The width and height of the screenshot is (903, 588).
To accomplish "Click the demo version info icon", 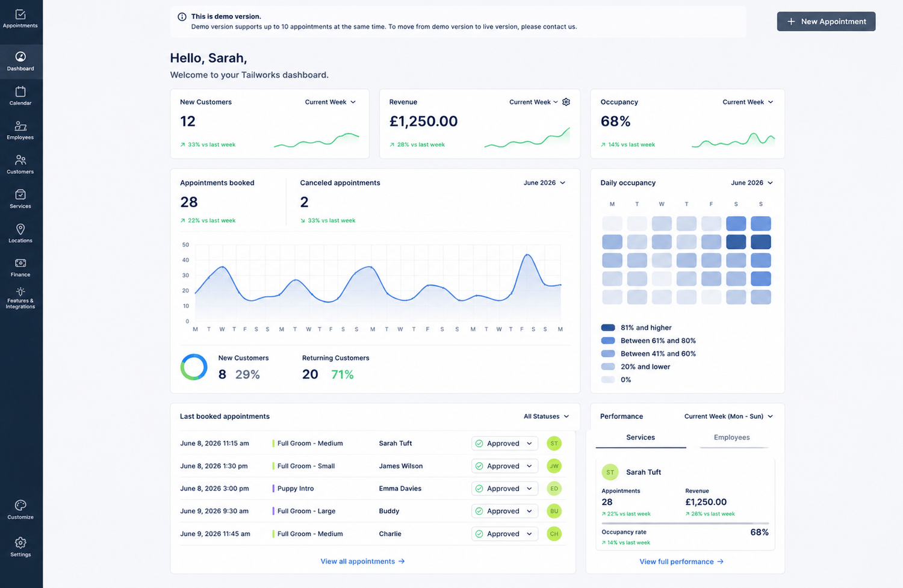I will tap(182, 17).
